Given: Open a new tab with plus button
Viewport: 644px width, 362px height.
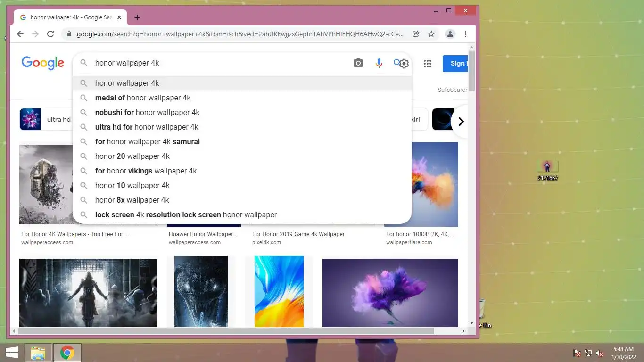Looking at the screenshot, I should tap(137, 17).
